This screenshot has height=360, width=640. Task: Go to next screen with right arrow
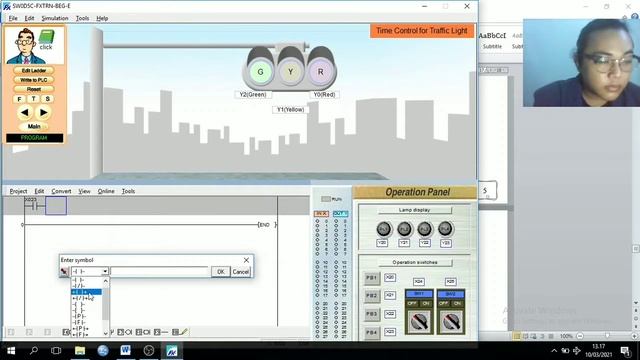(44, 112)
